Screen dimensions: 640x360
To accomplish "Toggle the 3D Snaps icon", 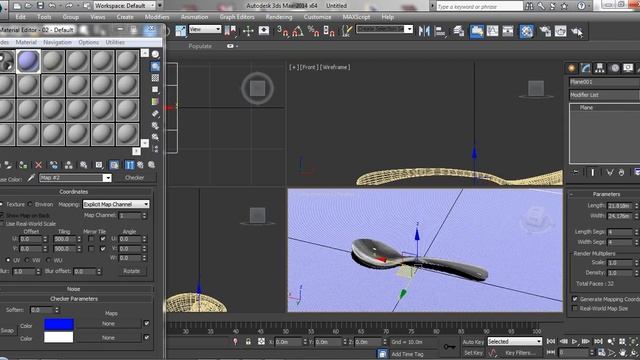I will pyautogui.click(x=282, y=31).
